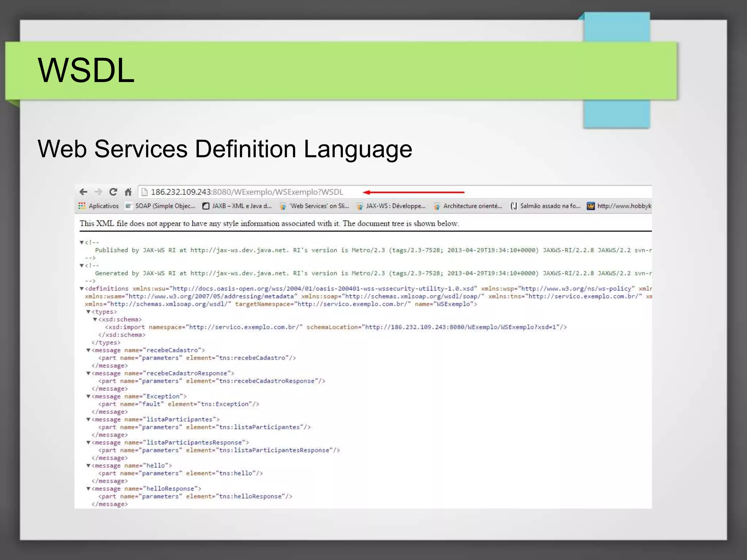Click the JAX-WS : Développe... favicon

pos(360,206)
